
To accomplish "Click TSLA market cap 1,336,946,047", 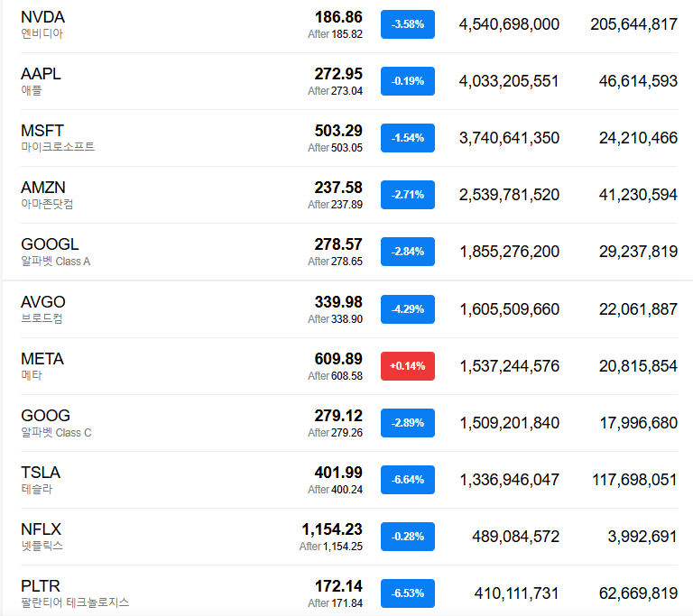I will pos(510,480).
